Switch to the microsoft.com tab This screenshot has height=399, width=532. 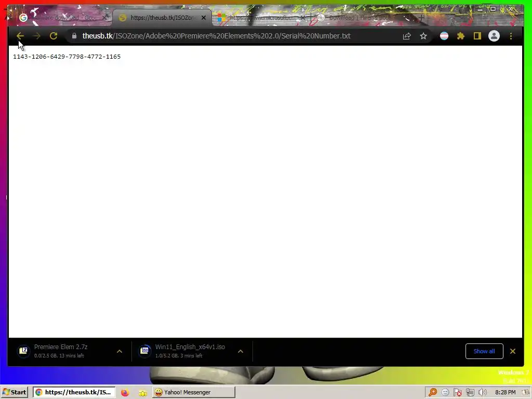point(259,18)
